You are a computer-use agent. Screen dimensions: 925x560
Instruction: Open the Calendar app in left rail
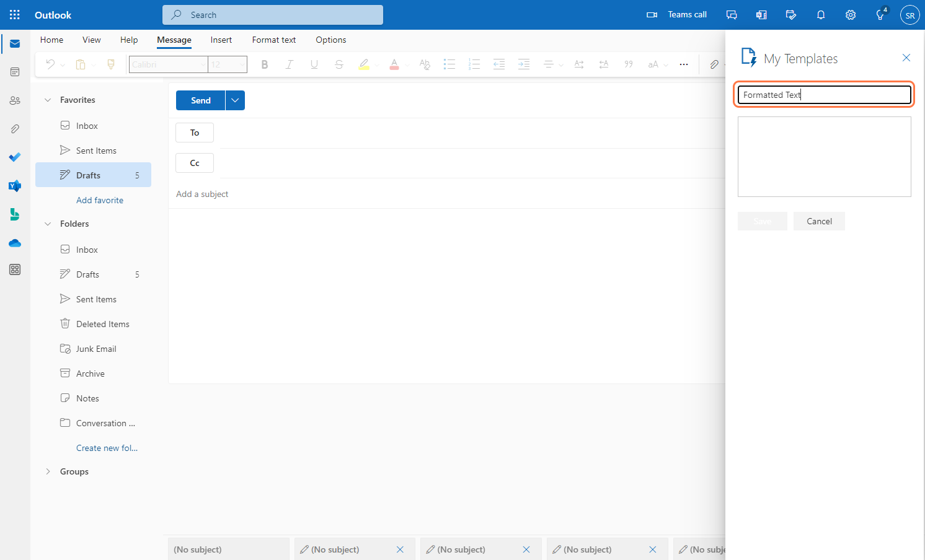[x=15, y=72]
